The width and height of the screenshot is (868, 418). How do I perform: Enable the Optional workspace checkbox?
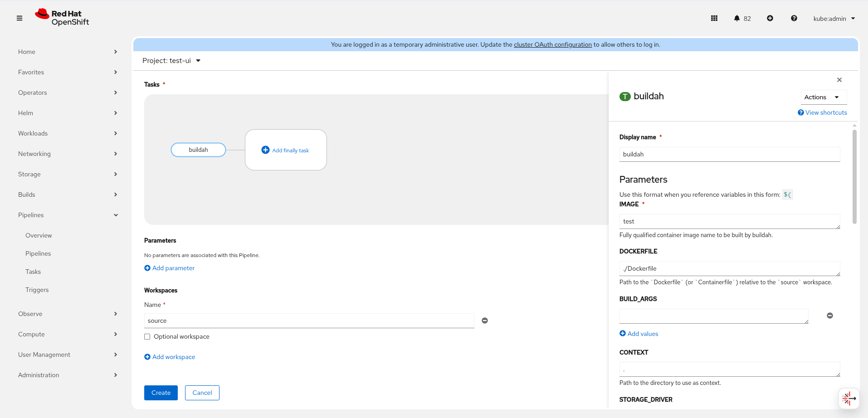tap(147, 336)
